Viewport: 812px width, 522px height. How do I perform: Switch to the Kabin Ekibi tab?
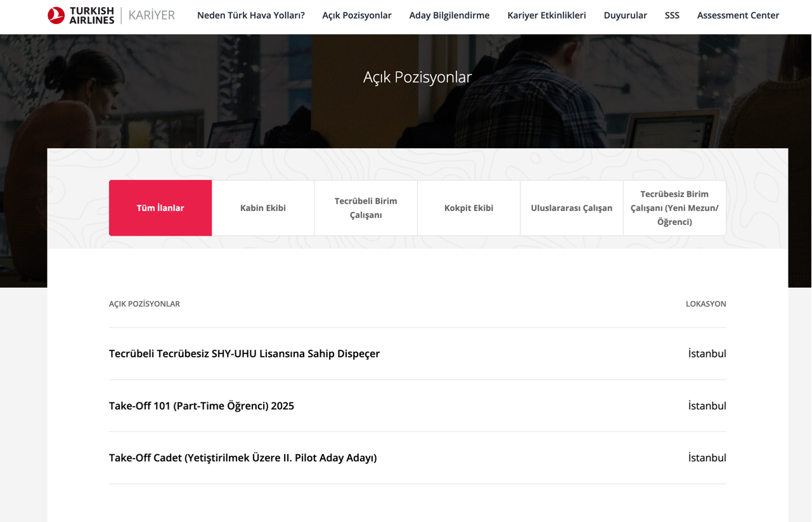tap(263, 208)
